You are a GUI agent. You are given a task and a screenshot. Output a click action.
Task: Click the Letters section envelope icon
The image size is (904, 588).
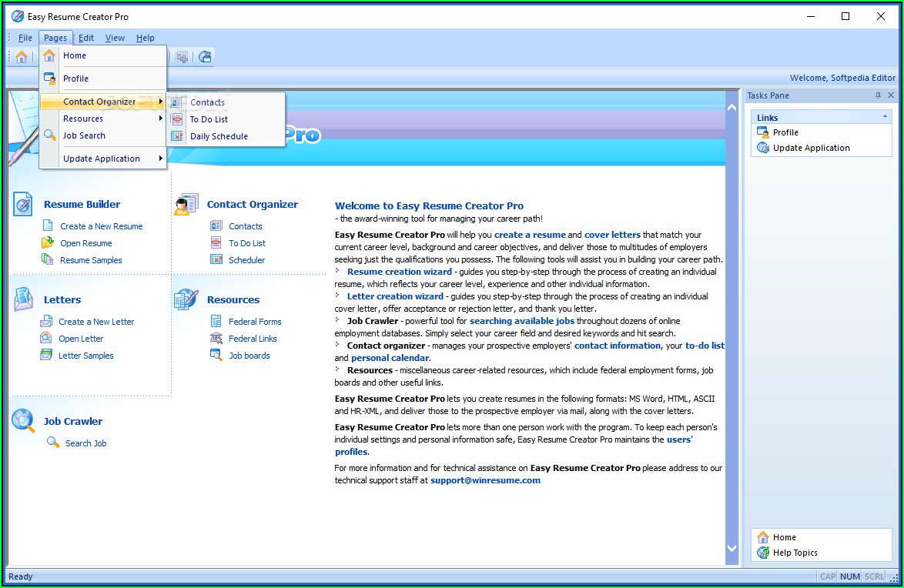point(23,299)
